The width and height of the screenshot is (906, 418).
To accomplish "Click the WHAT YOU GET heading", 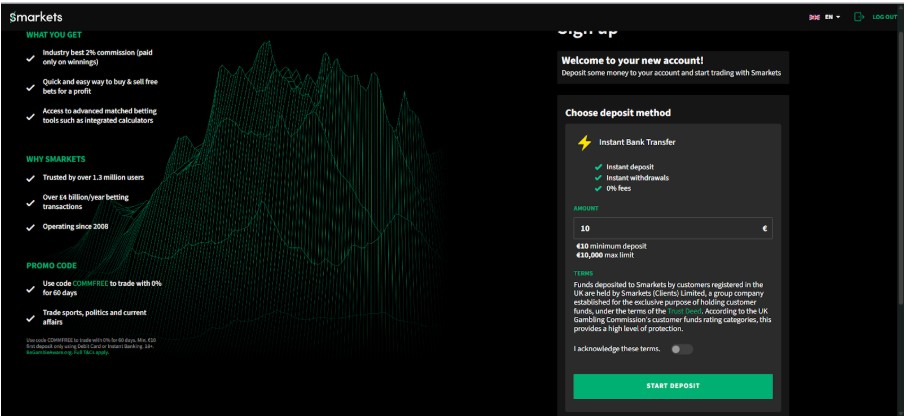I will [54, 35].
